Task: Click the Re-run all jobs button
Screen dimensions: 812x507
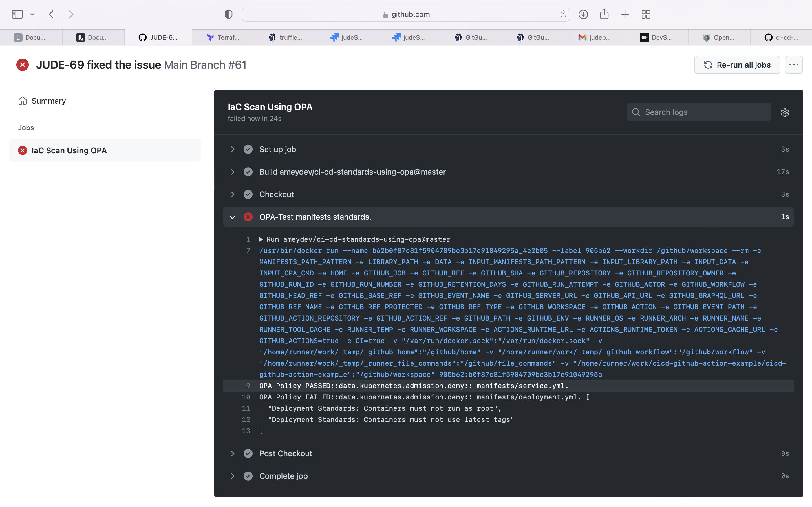Action: [x=737, y=65]
